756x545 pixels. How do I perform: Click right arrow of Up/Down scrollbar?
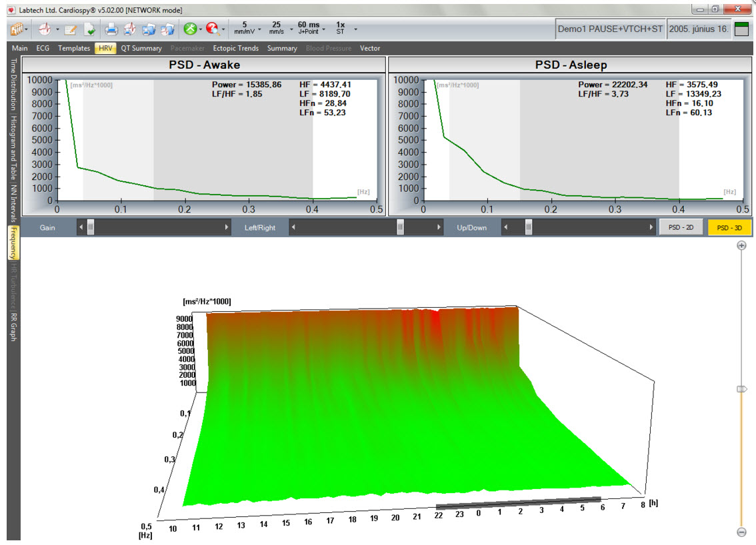coord(651,228)
